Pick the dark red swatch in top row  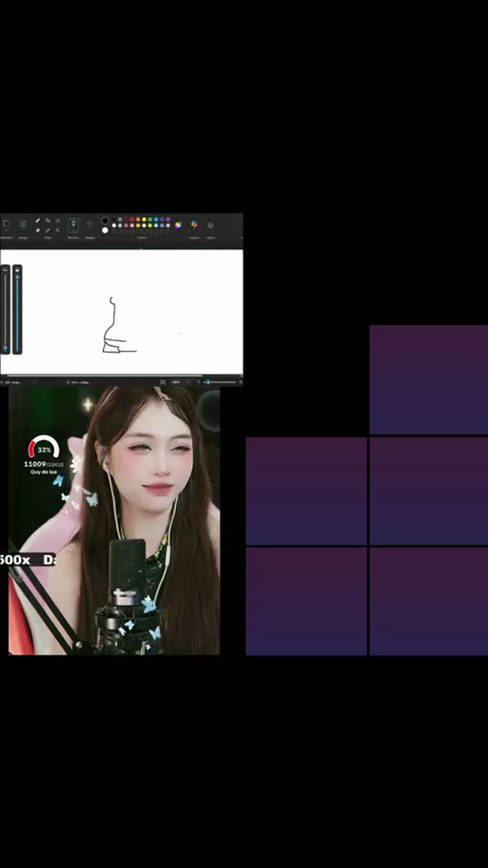(126, 219)
